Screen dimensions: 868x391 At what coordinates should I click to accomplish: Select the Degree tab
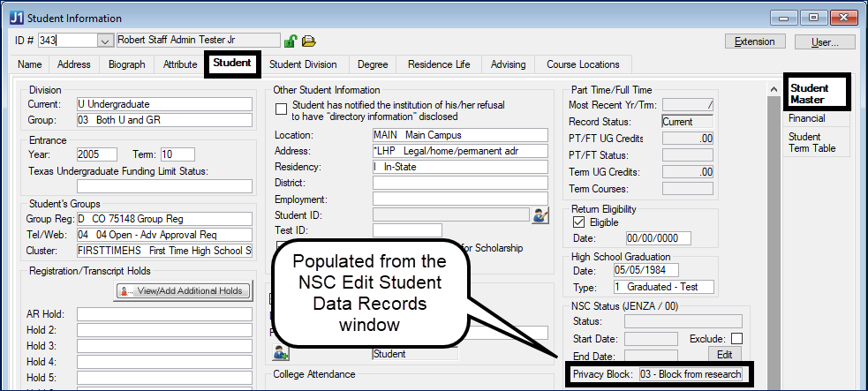tap(372, 64)
